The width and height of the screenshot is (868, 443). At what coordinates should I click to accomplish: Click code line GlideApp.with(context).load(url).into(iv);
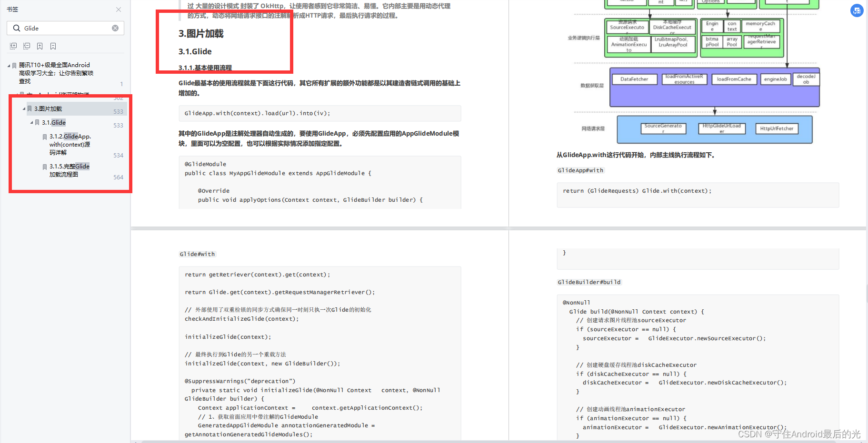[x=258, y=113]
